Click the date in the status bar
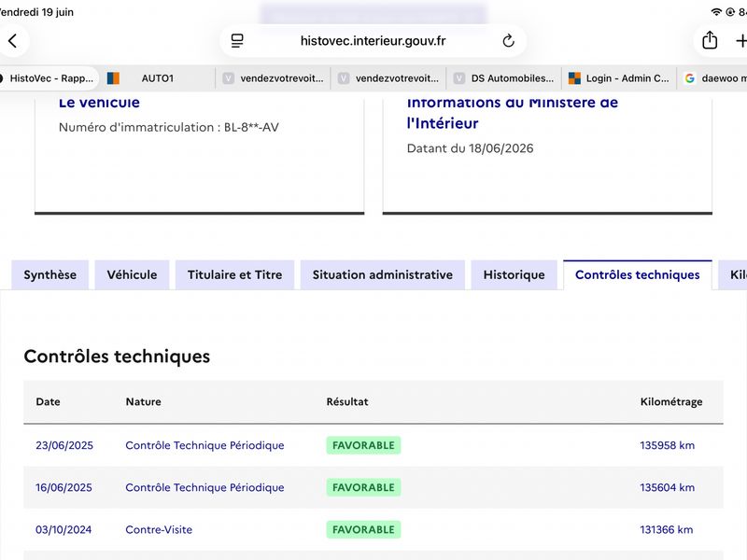Screen dimensions: 747x560 [36, 12]
